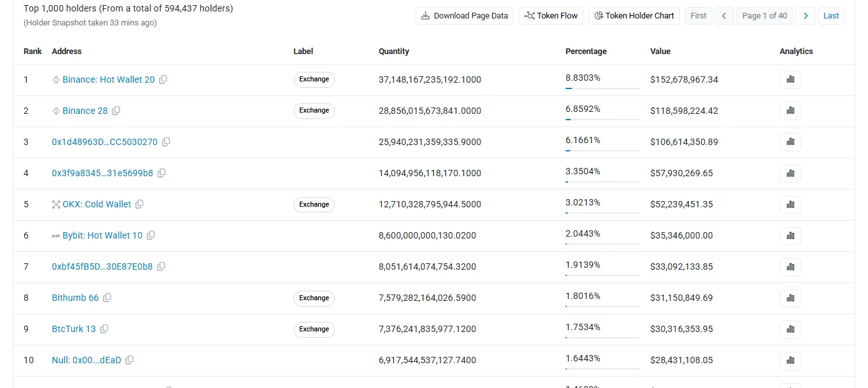Screen dimensions: 868x388
Task: Click the 6.8592% percentage bar
Action: (602, 120)
